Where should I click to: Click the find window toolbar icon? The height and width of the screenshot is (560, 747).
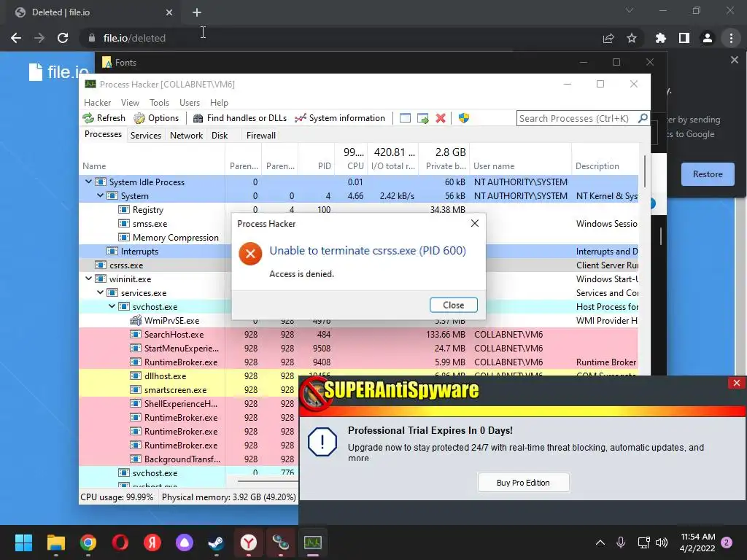point(405,118)
